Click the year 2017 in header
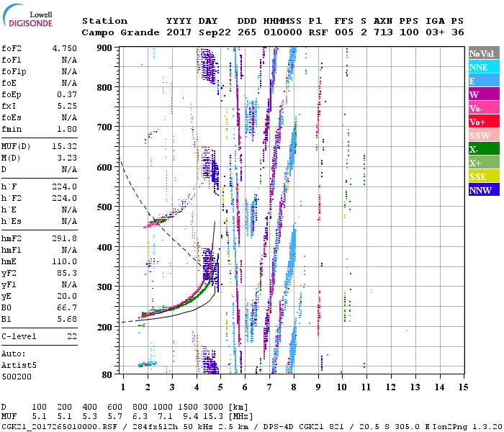 (179, 32)
